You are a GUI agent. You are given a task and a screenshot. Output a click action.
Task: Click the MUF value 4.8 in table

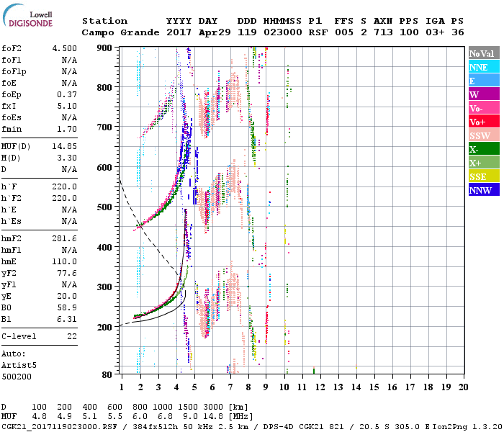click(x=39, y=417)
